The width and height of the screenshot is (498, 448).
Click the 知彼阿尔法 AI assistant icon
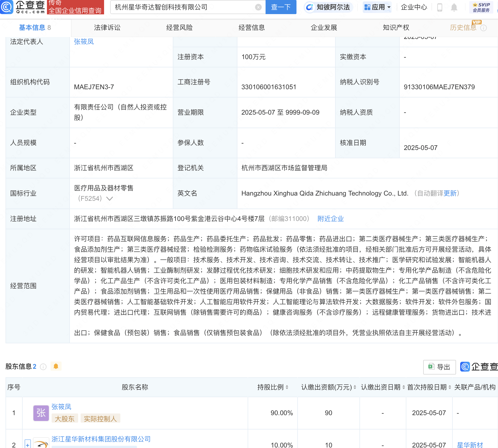click(310, 7)
